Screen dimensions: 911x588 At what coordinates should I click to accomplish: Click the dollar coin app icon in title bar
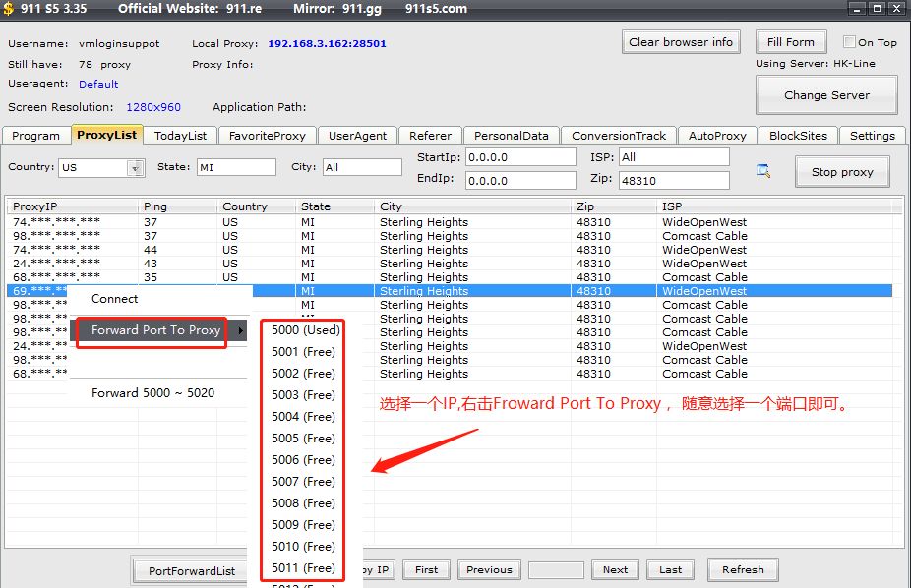(x=9, y=9)
